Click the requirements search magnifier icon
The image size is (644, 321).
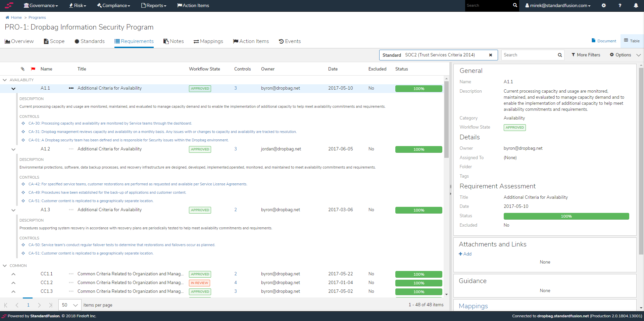tap(560, 55)
